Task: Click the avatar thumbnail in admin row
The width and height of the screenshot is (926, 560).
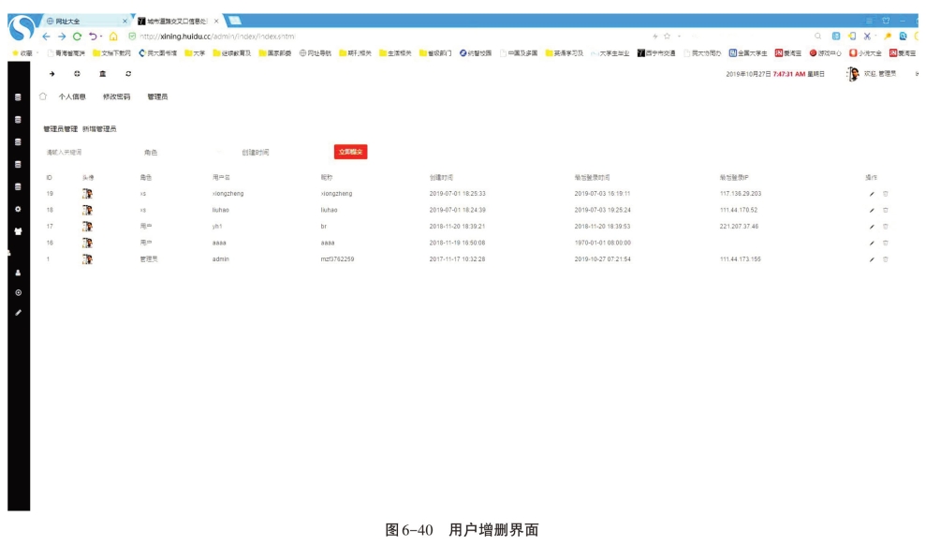Action: tap(87, 259)
